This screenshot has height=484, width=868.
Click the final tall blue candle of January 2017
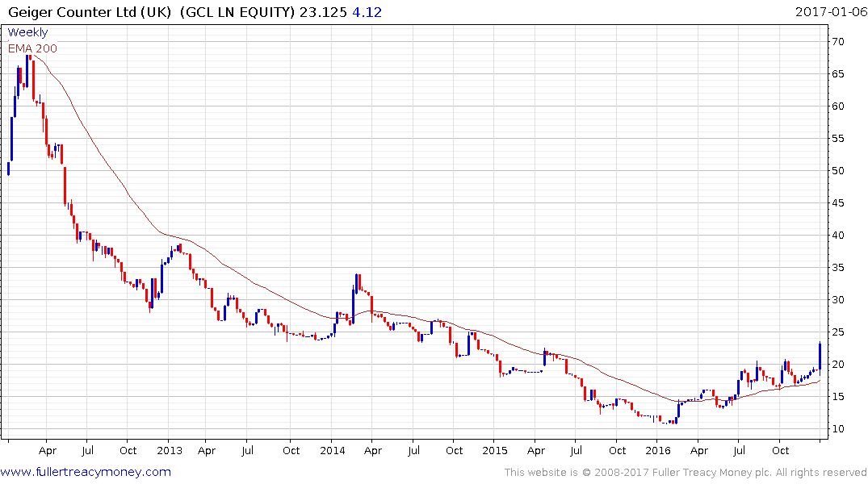820,357
